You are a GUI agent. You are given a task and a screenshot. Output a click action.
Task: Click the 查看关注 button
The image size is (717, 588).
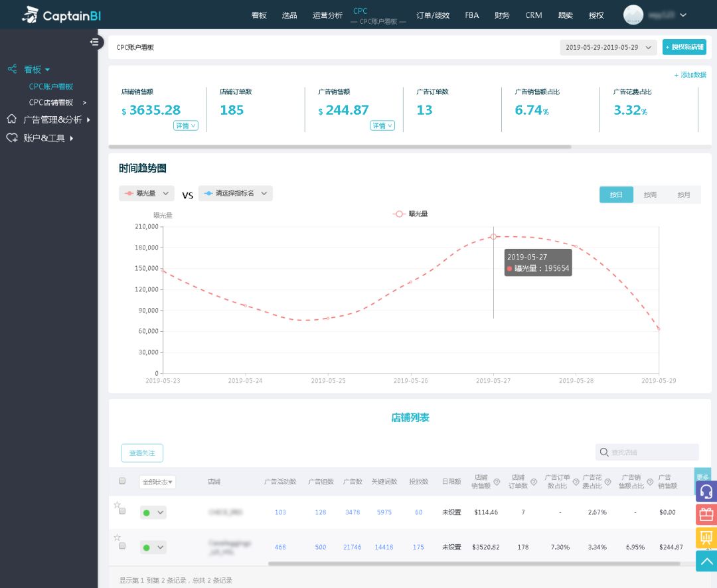(x=142, y=453)
